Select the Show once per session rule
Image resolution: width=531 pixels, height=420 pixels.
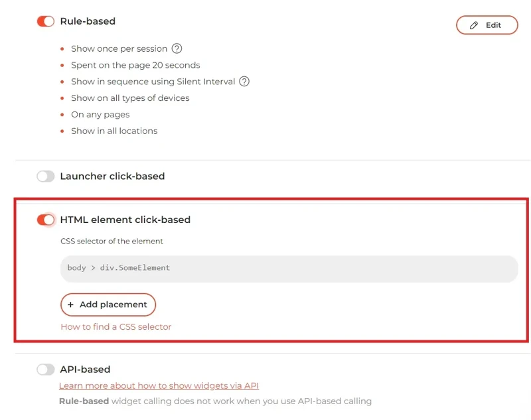pos(119,48)
